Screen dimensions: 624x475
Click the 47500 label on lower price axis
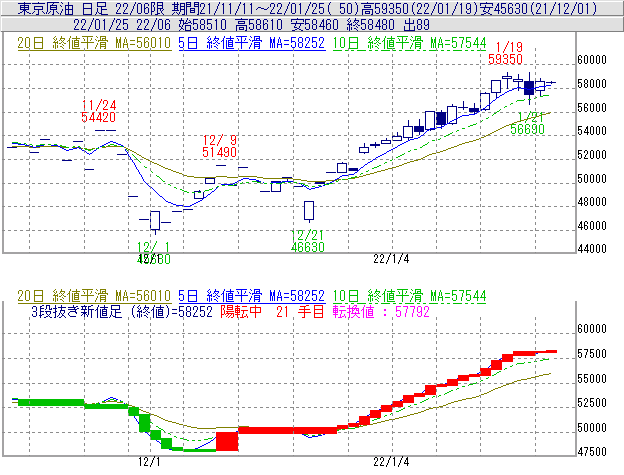(592, 452)
